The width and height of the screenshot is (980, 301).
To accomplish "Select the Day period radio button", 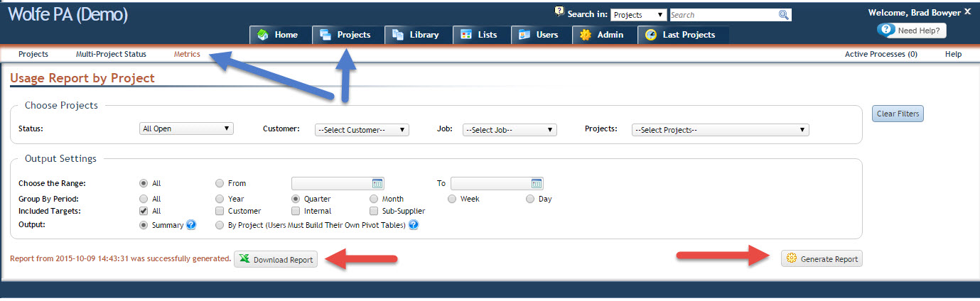I will click(530, 199).
